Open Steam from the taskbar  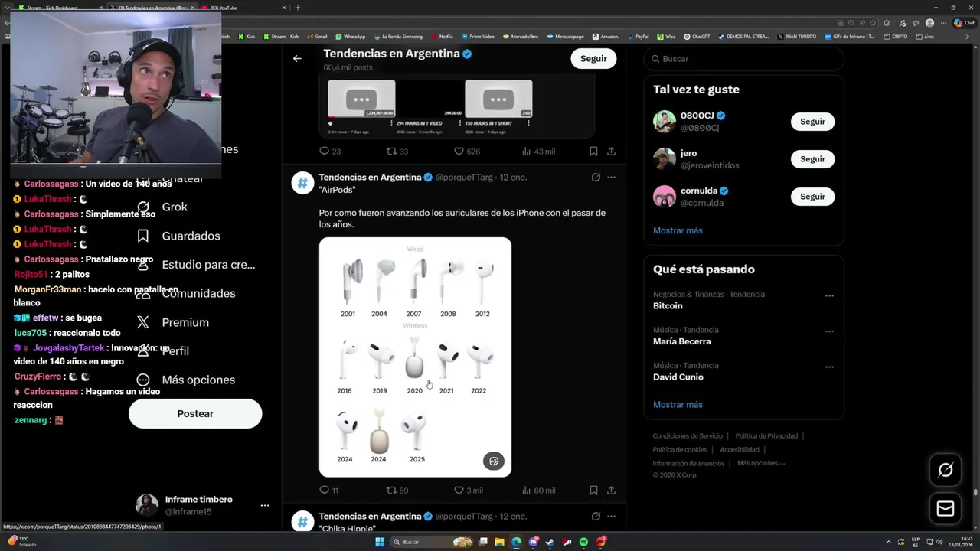click(550, 542)
